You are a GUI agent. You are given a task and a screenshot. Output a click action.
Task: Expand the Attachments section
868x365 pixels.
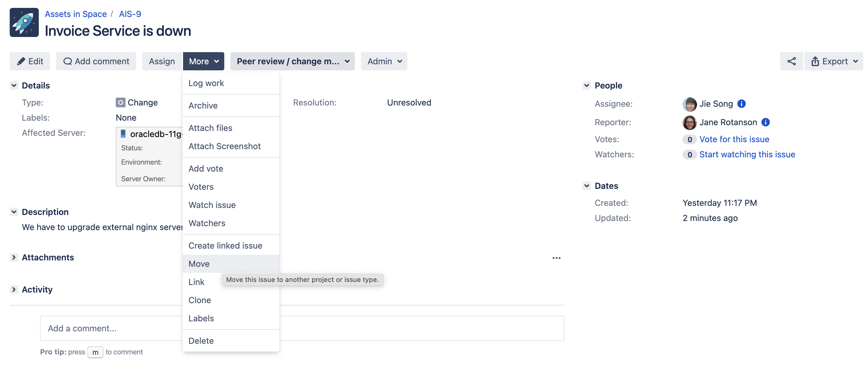point(14,257)
